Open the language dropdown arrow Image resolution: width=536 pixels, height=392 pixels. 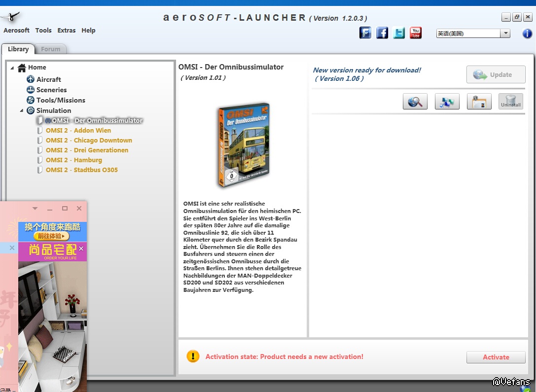click(505, 34)
